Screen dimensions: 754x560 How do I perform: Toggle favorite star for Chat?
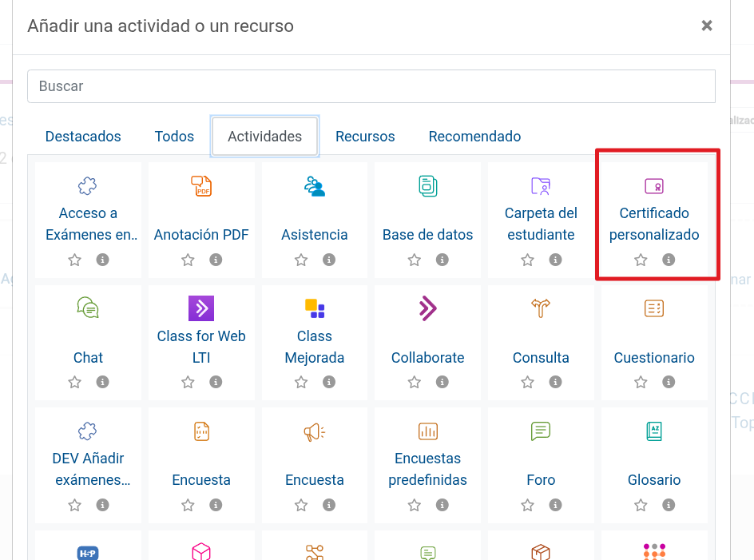click(74, 382)
